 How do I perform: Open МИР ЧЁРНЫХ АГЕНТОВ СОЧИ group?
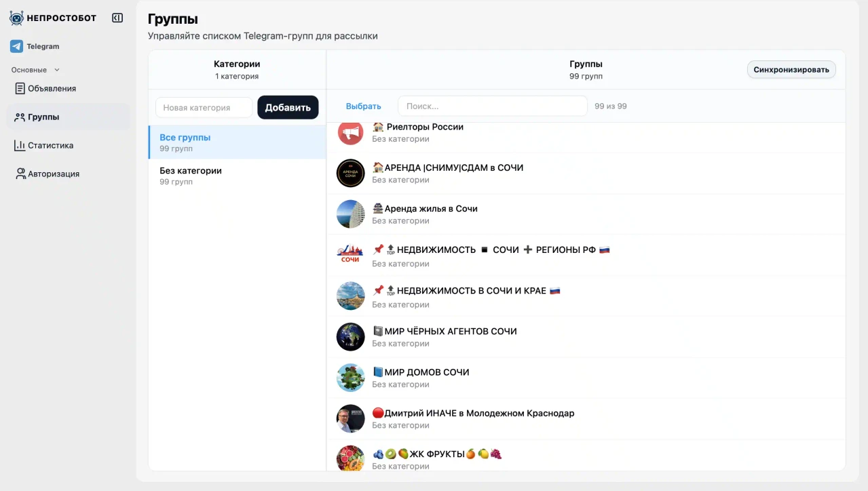[586, 336]
